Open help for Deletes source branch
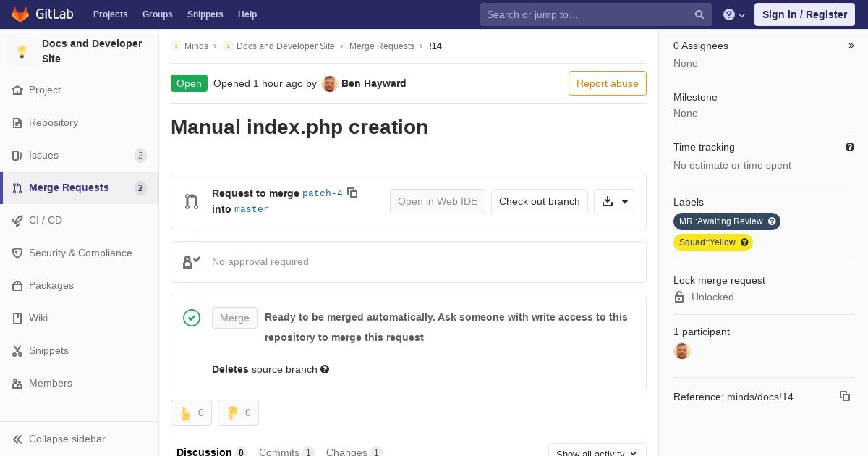Image resolution: width=868 pixels, height=456 pixels. pos(325,369)
